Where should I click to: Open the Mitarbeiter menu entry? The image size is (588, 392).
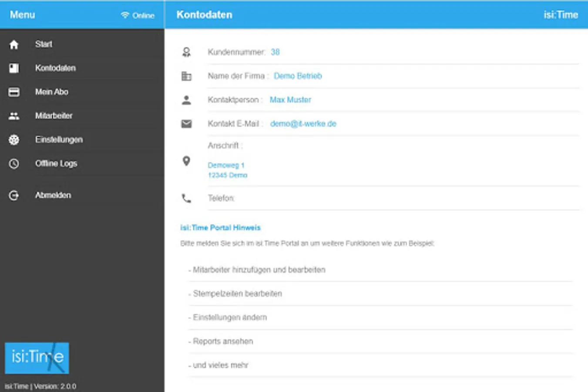pos(82,116)
